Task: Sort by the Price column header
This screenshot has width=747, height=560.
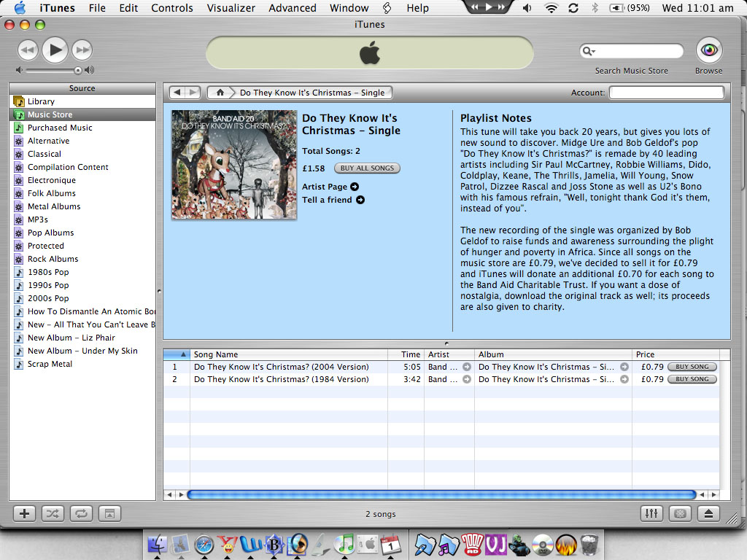Action: pyautogui.click(x=676, y=354)
